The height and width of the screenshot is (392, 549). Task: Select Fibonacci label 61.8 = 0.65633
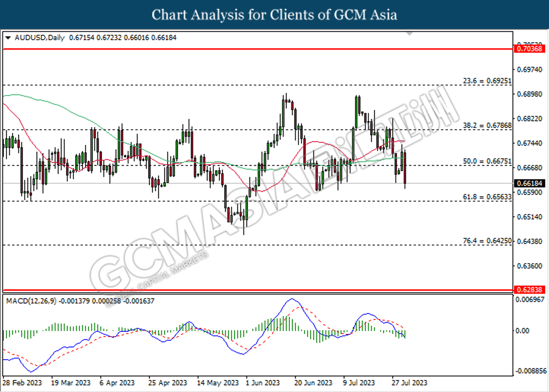pyautogui.click(x=487, y=197)
